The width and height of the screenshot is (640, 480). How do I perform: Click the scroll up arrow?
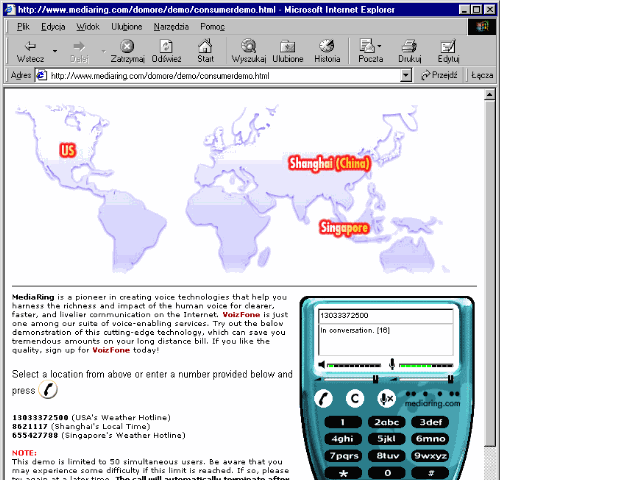pyautogui.click(x=489, y=95)
